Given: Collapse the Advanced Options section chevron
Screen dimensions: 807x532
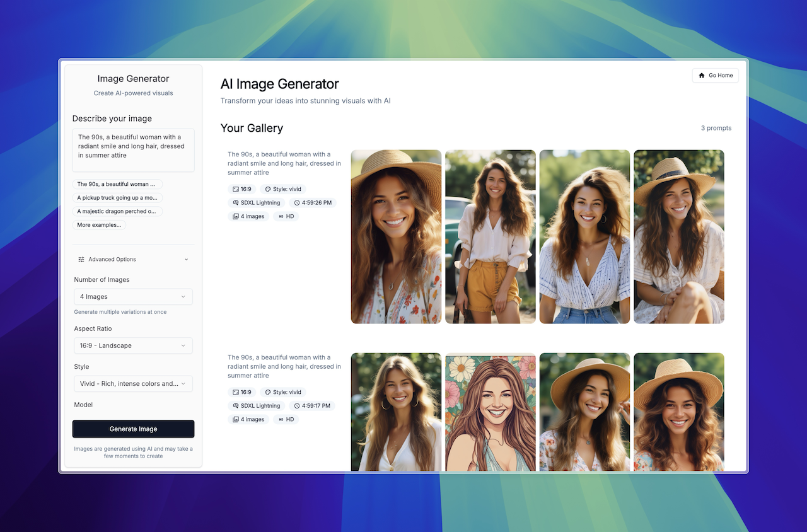Looking at the screenshot, I should (x=186, y=260).
